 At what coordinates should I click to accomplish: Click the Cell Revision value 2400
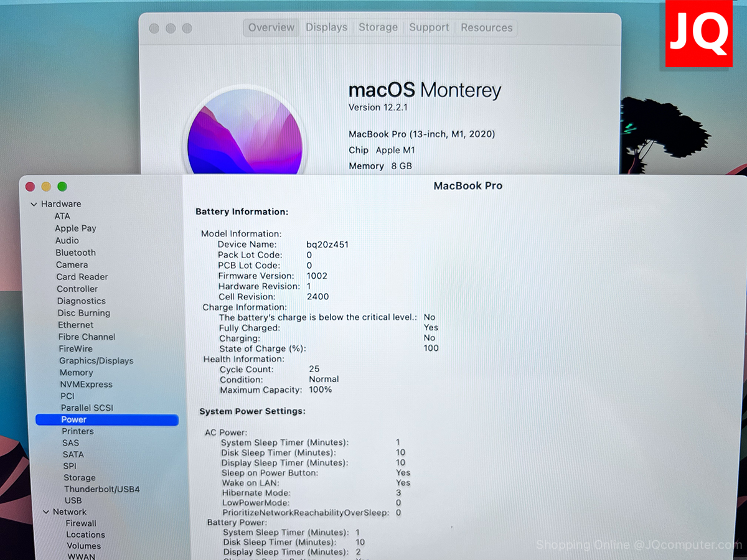[318, 297]
